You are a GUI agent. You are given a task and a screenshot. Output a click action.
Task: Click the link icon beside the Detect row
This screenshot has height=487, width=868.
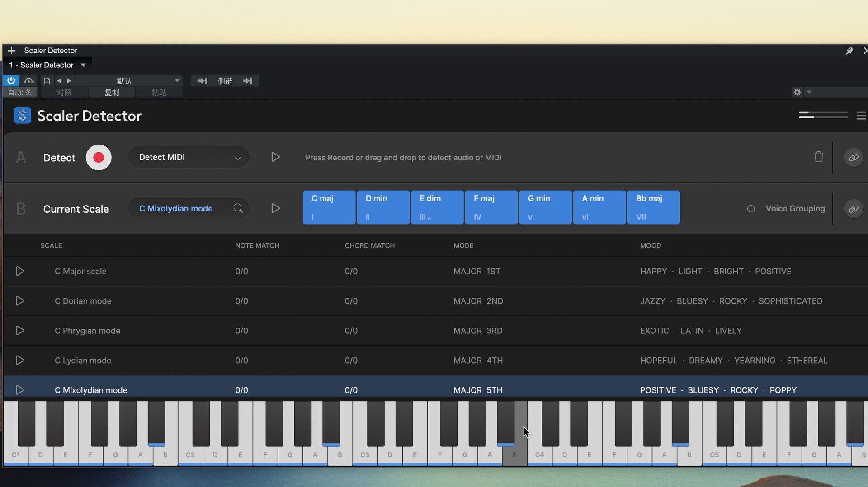[x=854, y=157]
